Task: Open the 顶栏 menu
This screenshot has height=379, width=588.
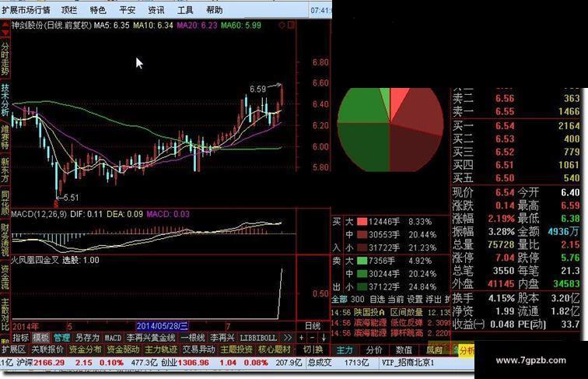Action: (69, 10)
